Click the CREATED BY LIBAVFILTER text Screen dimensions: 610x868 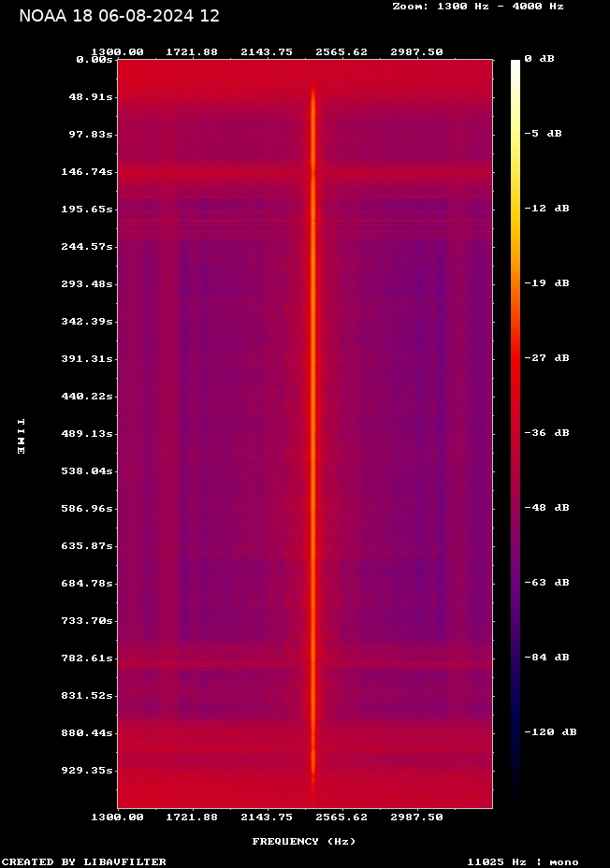84,861
